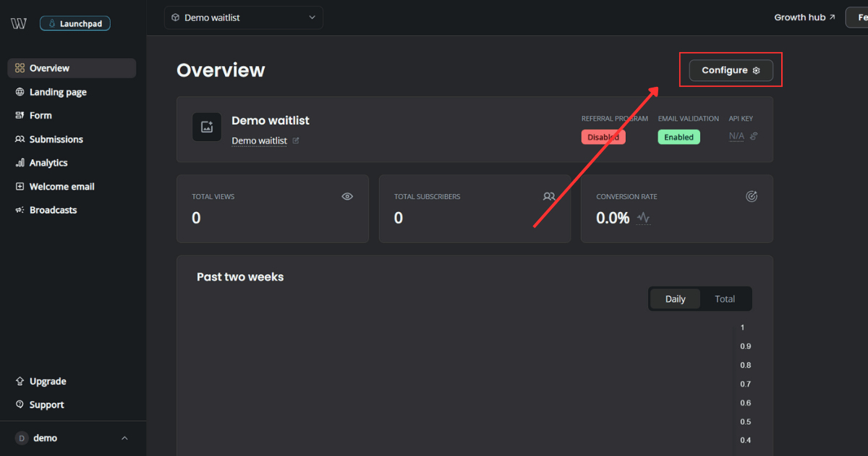The height and width of the screenshot is (456, 868).
Task: Click the Past two weeks heading
Action: tap(240, 276)
